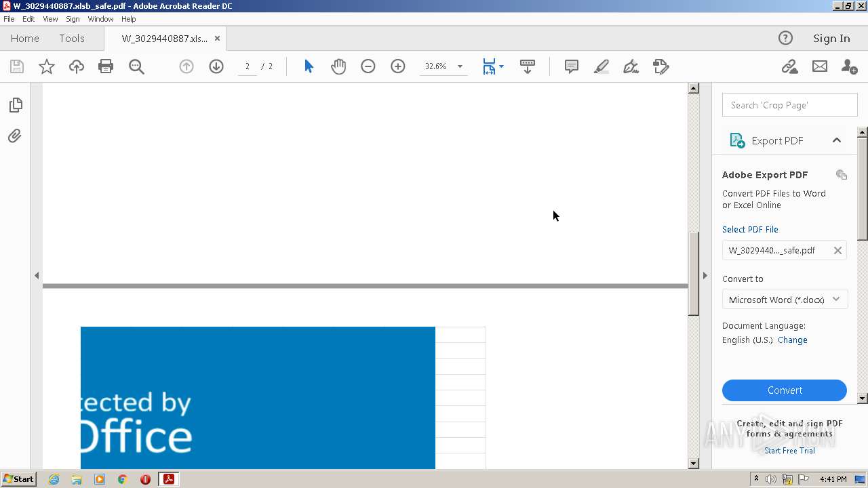868x488 pixels.
Task: Activate the Hand pan tool
Action: pyautogui.click(x=338, y=66)
